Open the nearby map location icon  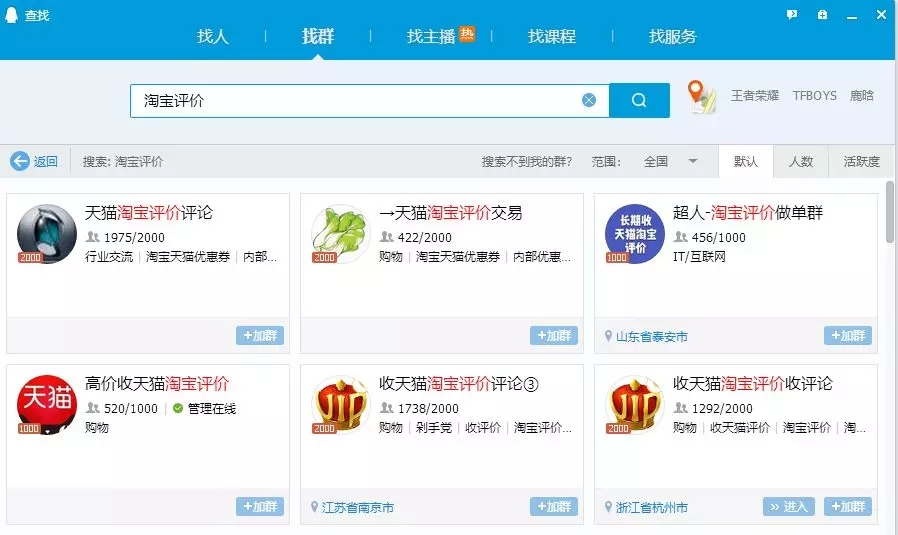point(702,96)
